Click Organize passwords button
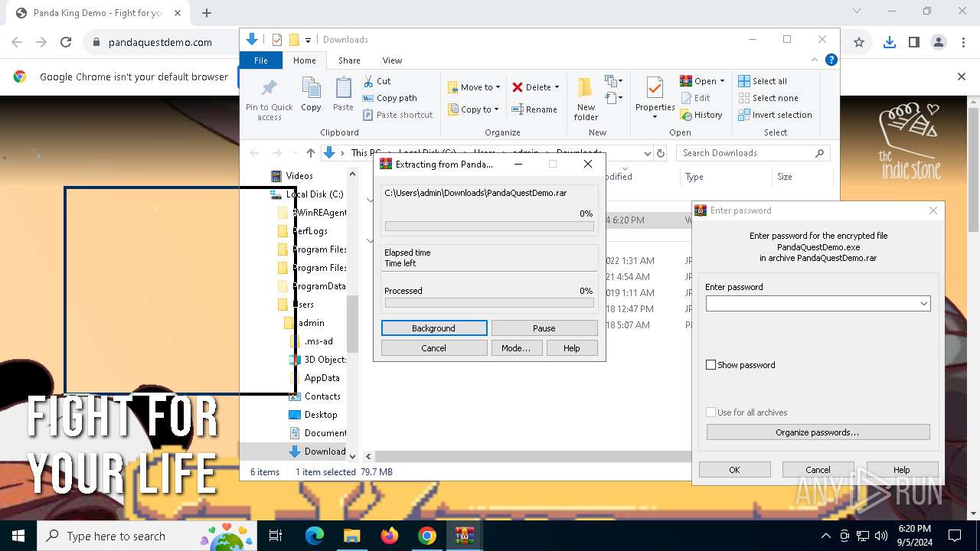This screenshot has height=551, width=980. [x=818, y=432]
